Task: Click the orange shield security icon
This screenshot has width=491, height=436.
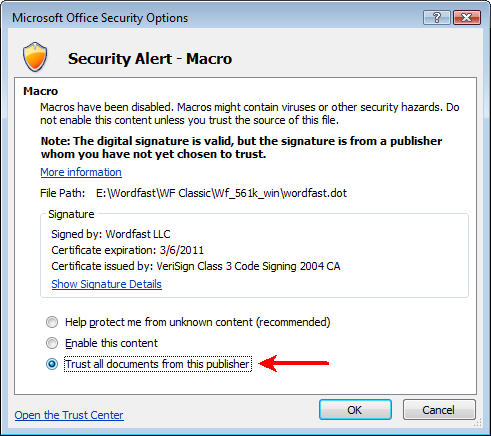Action: pos(35,57)
